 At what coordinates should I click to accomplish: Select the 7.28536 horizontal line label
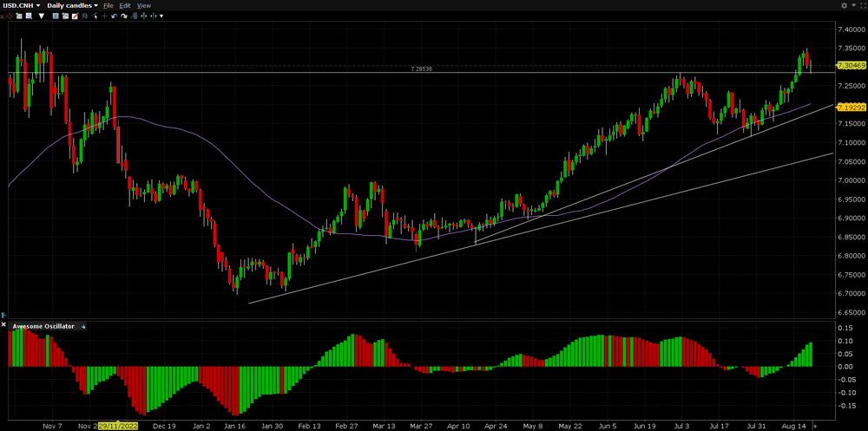(x=421, y=69)
